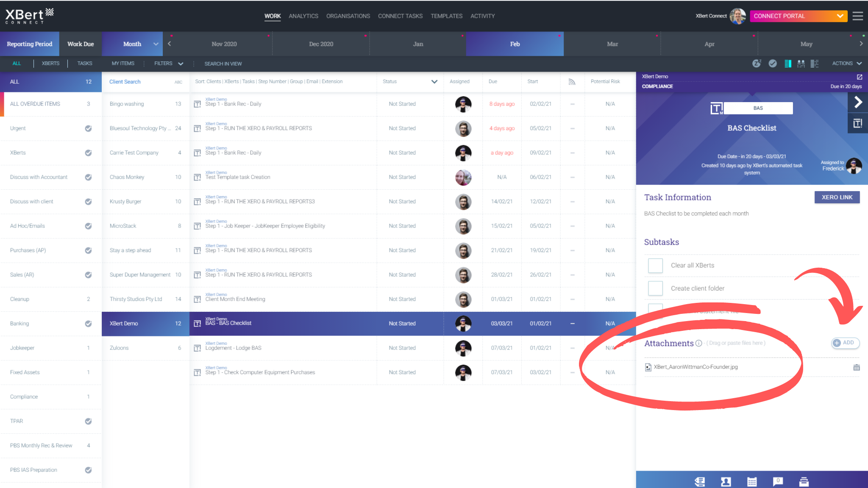Click assignee avatar on Chaos Monkey row

tap(463, 177)
